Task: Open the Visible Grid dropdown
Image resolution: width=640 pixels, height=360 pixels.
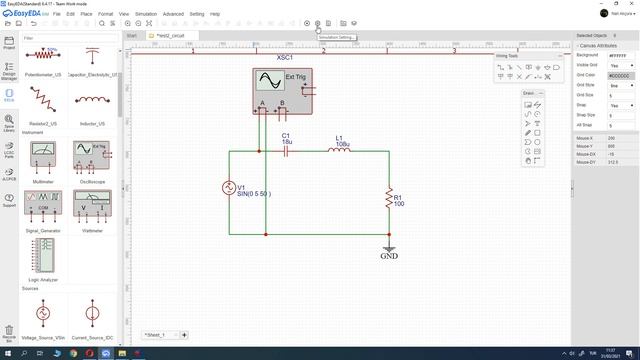Action: 621,66
